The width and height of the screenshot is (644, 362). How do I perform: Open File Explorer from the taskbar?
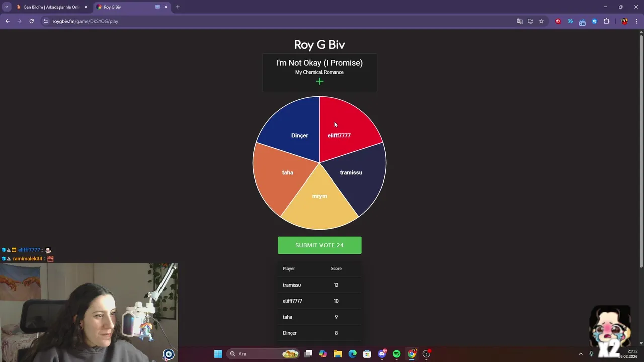click(338, 354)
